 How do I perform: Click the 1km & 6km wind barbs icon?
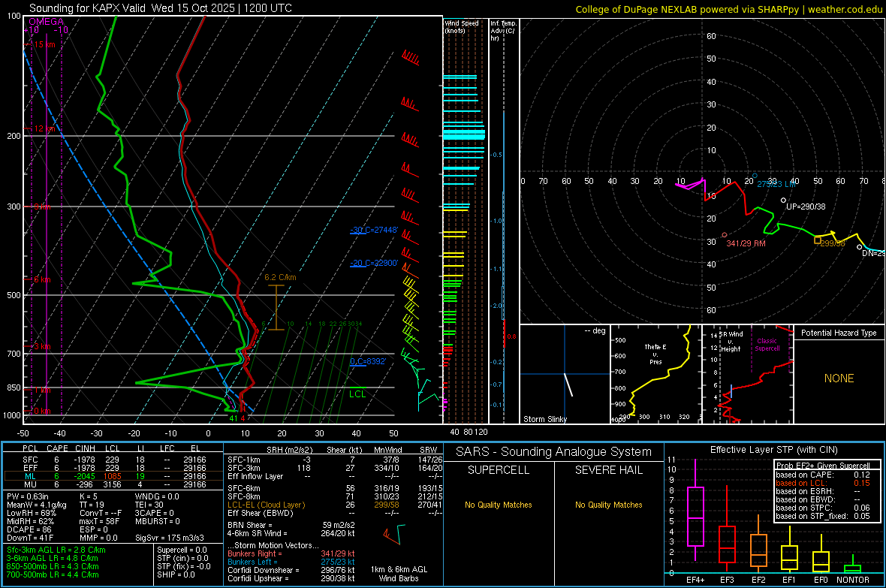pyautogui.click(x=394, y=535)
